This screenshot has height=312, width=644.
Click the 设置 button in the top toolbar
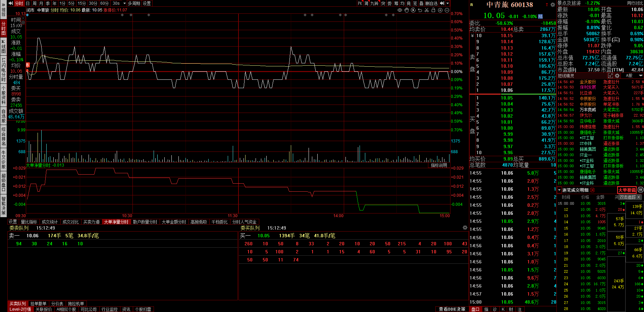[x=147, y=3]
